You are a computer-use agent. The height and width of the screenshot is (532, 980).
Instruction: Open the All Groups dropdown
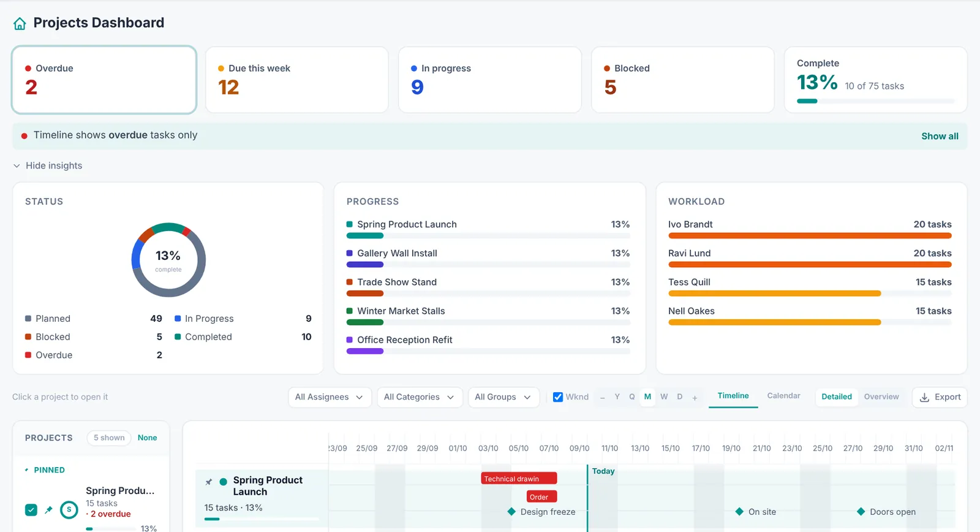pyautogui.click(x=503, y=397)
